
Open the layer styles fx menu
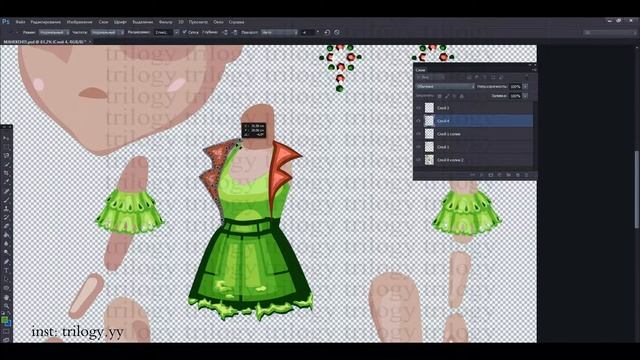click(x=482, y=175)
